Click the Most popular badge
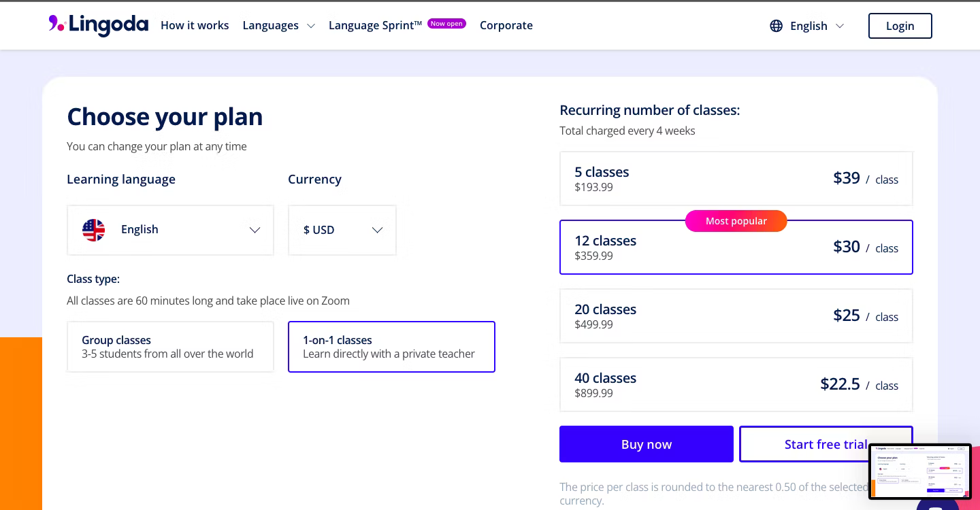 (736, 221)
